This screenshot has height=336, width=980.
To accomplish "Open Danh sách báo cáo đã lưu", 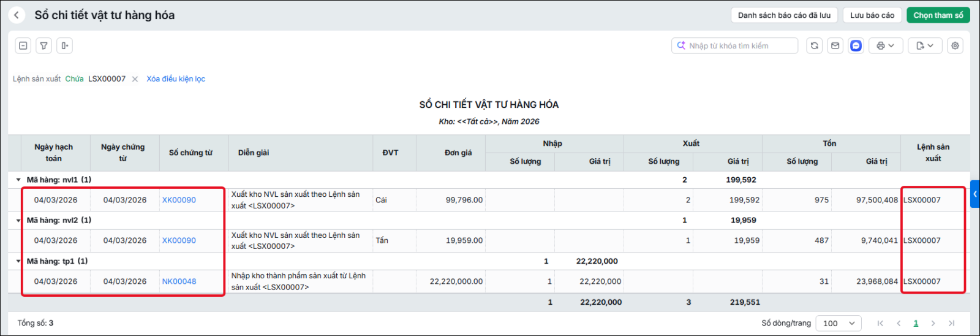I will point(784,15).
